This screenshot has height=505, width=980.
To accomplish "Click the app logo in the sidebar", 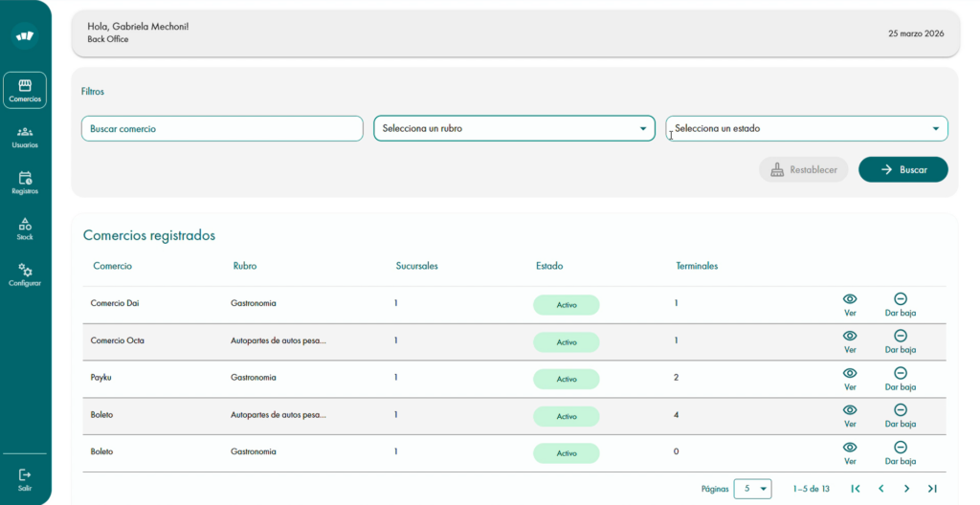I will tap(25, 35).
